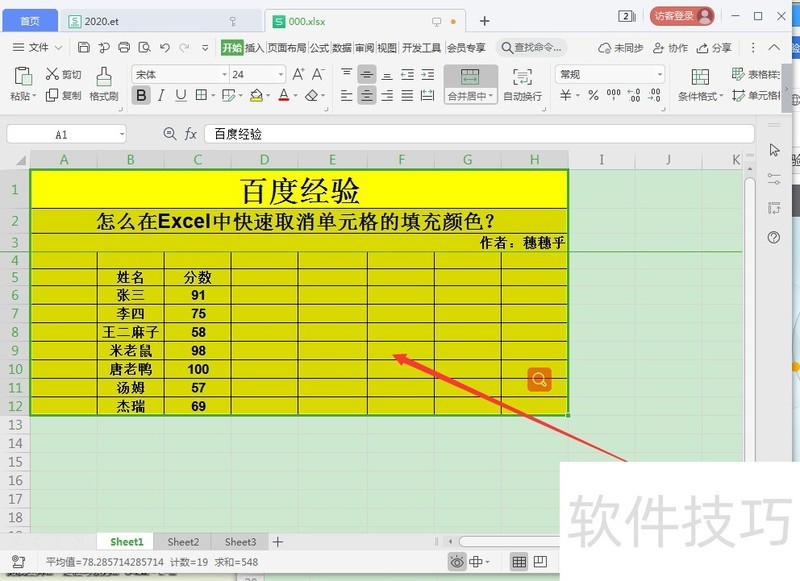This screenshot has width=800, height=581.
Task: Increase font size with A+ icon
Action: click(x=298, y=74)
